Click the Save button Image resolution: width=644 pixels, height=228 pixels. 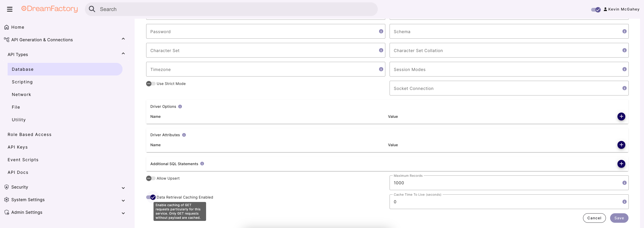point(619,218)
